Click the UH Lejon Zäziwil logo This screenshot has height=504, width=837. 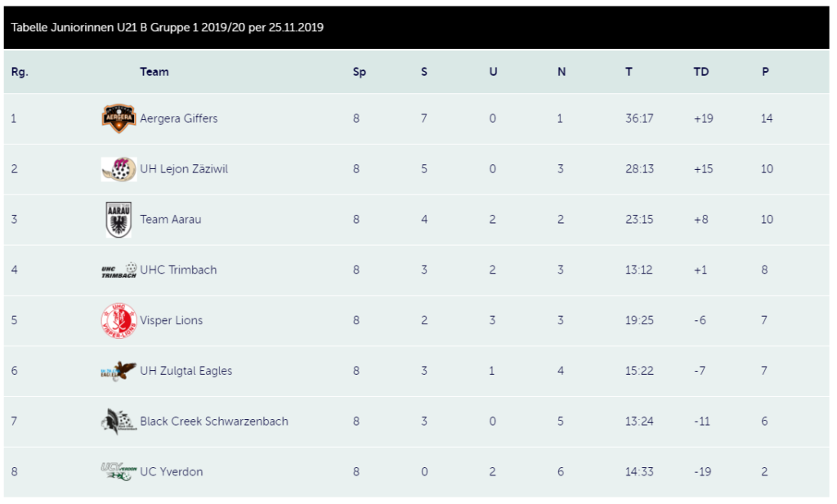pyautogui.click(x=119, y=169)
